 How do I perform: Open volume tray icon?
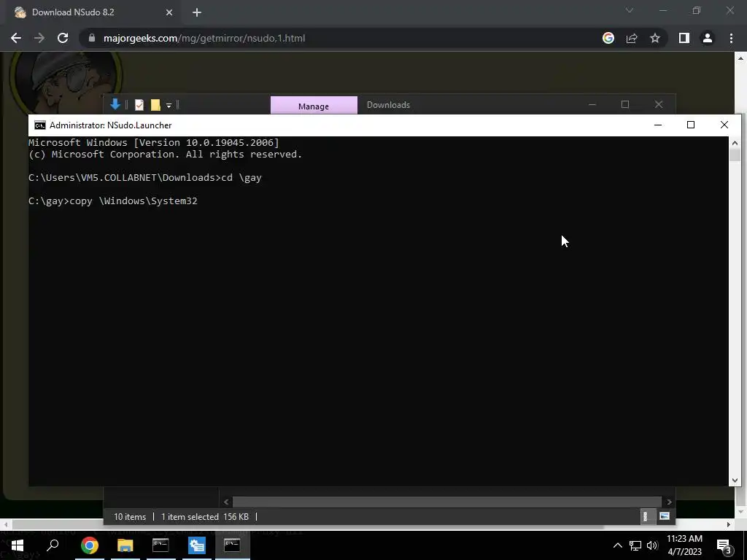click(652, 545)
